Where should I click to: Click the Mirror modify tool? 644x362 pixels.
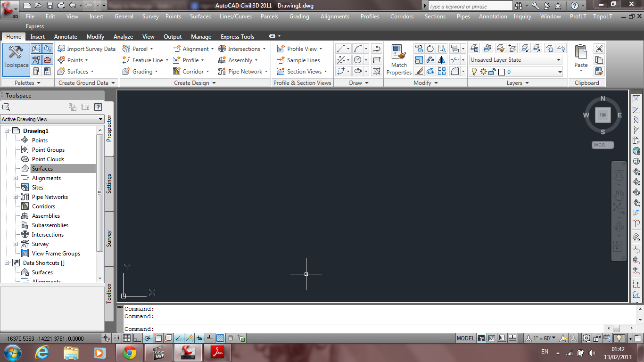tap(441, 60)
